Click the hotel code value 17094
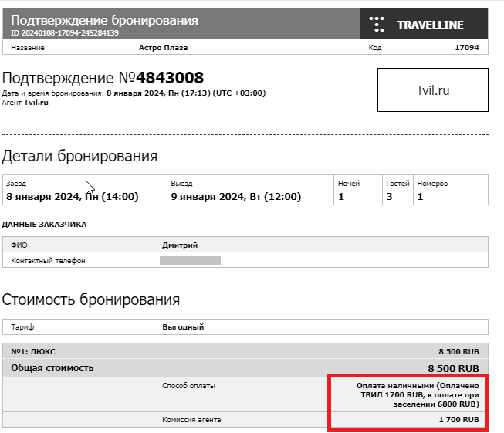 click(467, 48)
